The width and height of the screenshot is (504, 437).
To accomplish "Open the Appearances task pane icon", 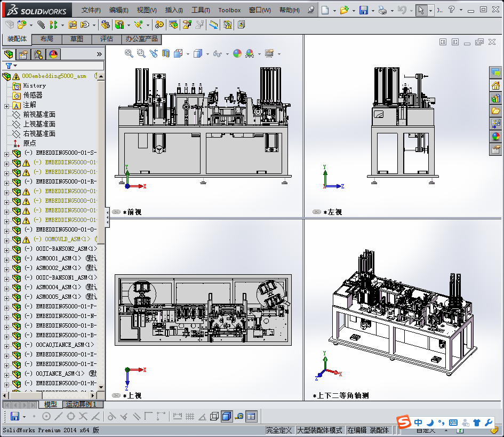I will pyautogui.click(x=496, y=137).
